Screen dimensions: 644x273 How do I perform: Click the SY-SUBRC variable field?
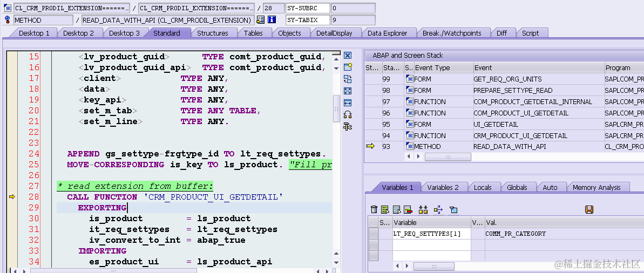[308, 8]
